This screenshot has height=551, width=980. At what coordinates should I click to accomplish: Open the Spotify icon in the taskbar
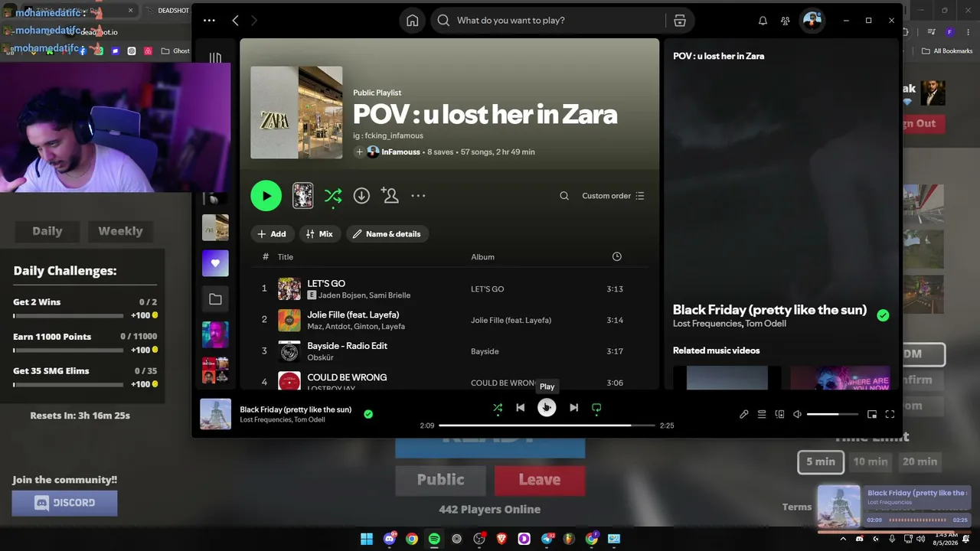434,539
